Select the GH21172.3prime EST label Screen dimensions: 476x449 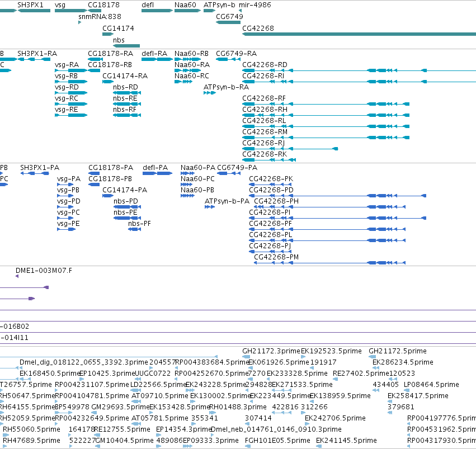[x=271, y=351]
